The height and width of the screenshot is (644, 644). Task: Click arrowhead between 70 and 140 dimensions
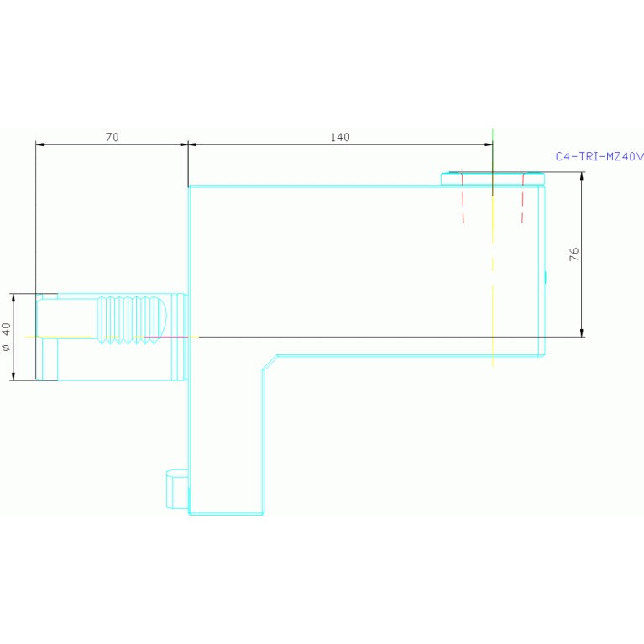[x=188, y=144]
